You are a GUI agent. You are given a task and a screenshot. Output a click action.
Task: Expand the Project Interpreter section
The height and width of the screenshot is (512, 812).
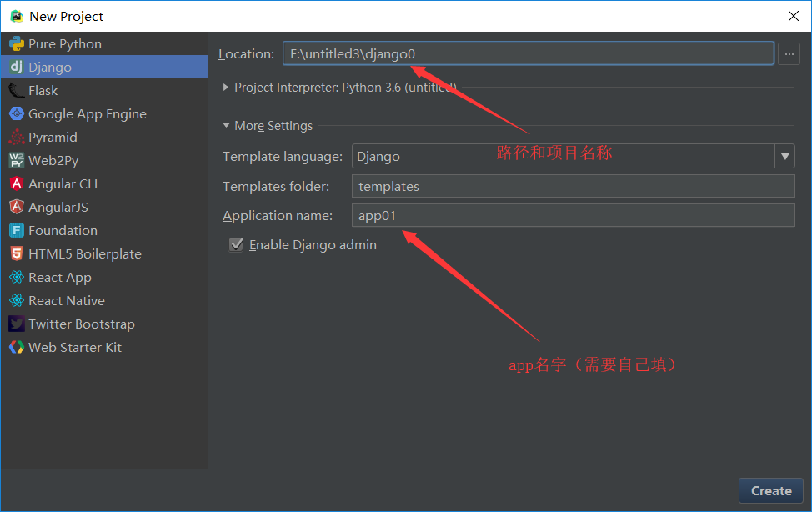click(x=225, y=88)
